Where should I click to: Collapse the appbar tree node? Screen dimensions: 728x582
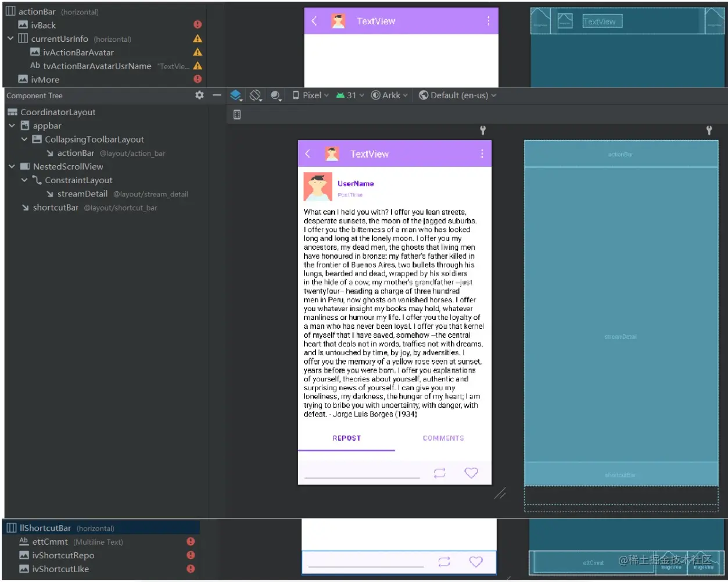coord(12,126)
